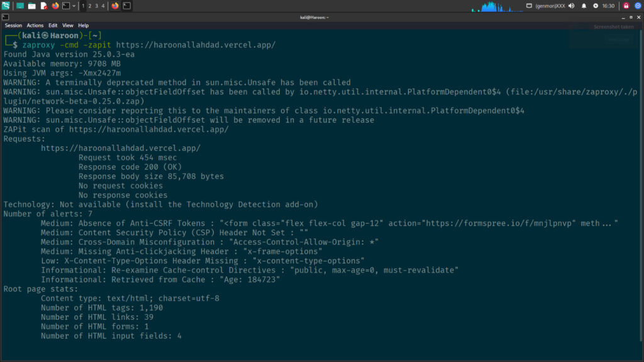Switch to workspace 4
644x362 pixels.
click(103, 6)
